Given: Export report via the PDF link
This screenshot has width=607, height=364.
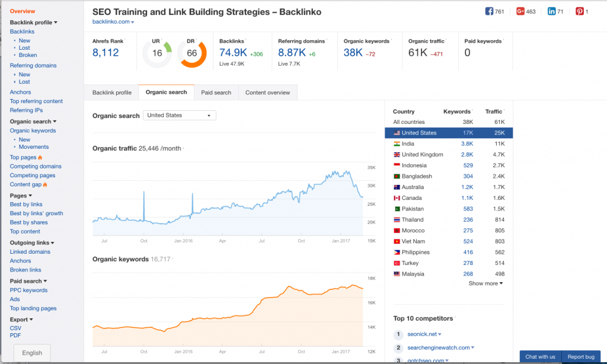Looking at the screenshot, I should click(x=15, y=336).
